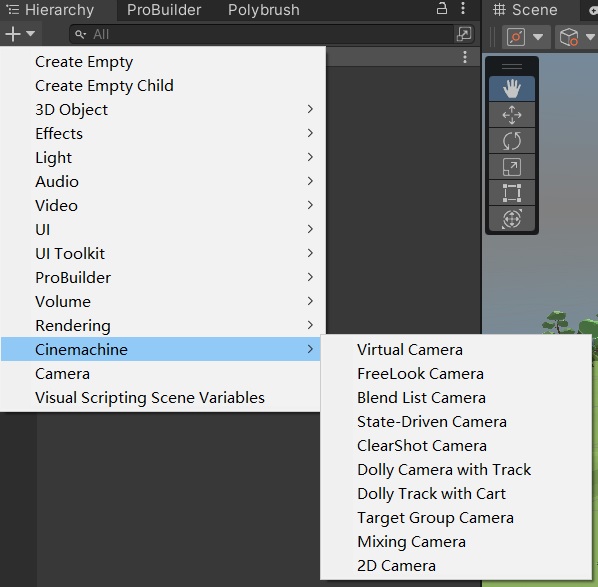Create a FreeLook Camera
This screenshot has width=598, height=587.
point(456,374)
